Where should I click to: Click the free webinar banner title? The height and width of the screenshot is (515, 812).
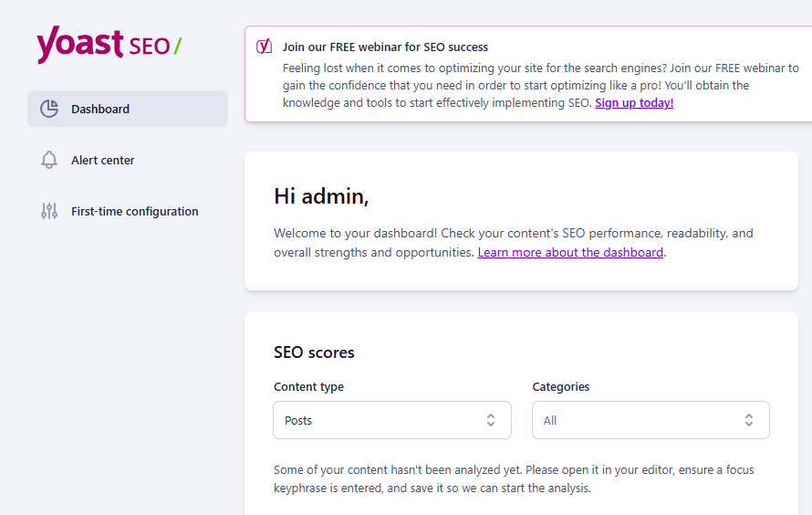(x=385, y=47)
